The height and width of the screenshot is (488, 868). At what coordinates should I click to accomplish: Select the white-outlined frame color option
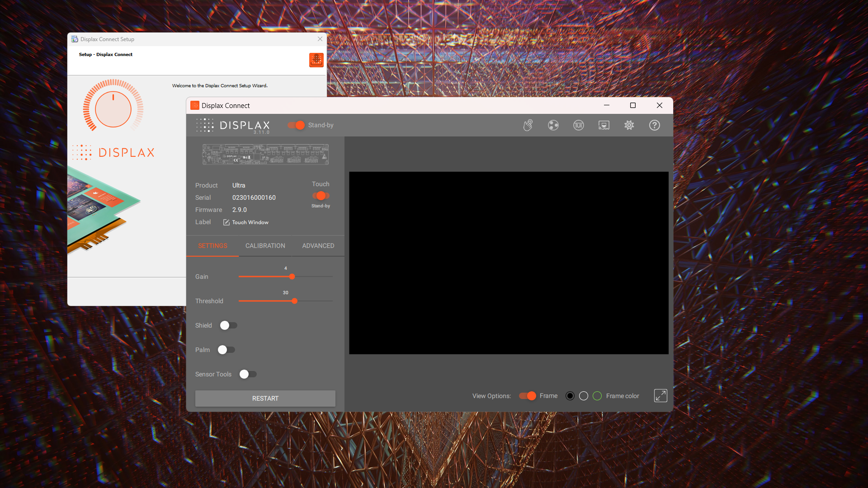[584, 396]
